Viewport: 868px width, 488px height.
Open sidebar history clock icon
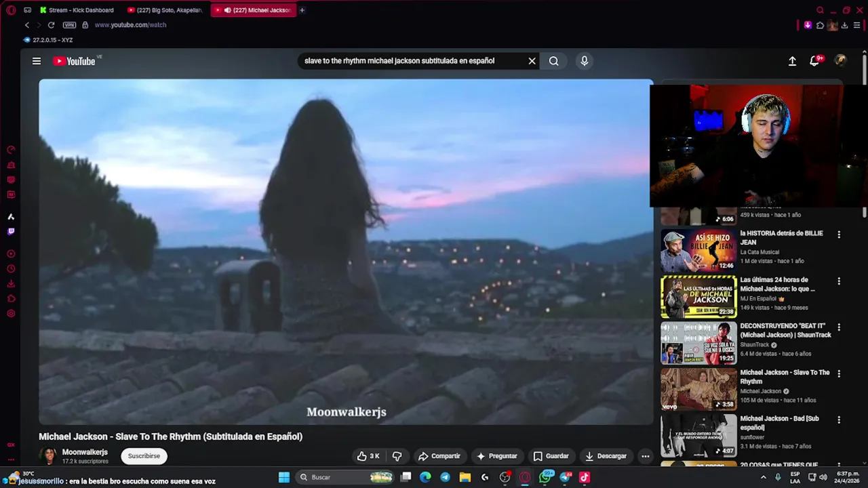point(11,269)
